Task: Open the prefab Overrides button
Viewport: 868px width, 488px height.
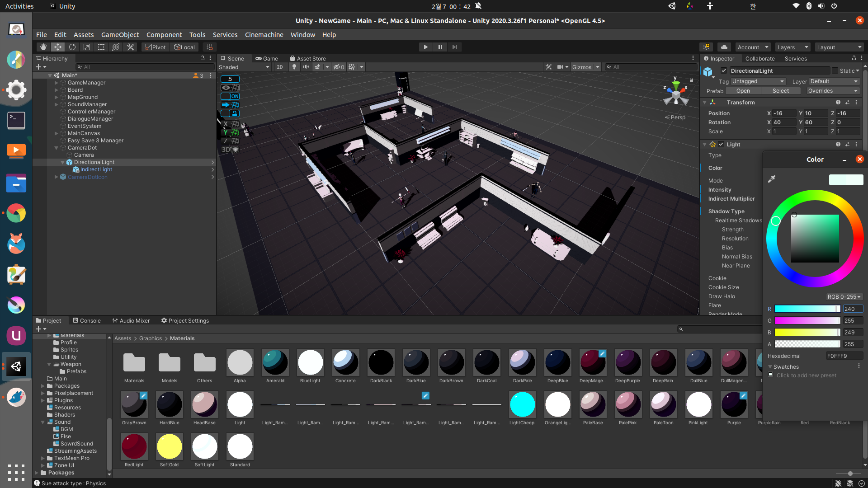Action: [833, 91]
